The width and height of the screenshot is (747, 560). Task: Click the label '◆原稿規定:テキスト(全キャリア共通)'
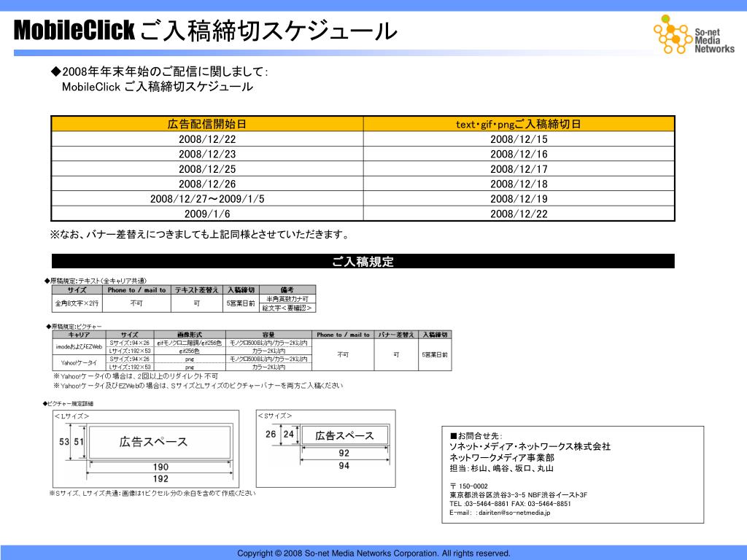96,281
